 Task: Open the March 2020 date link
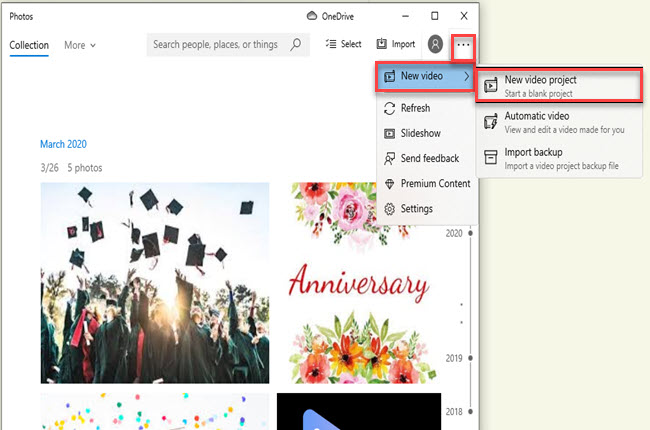(x=63, y=144)
